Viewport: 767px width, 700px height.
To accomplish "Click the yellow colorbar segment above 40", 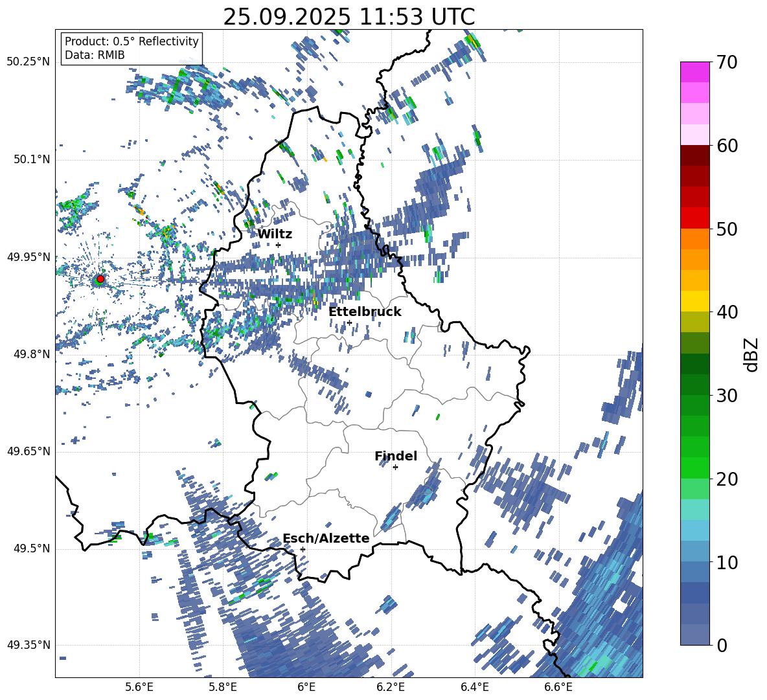I will click(694, 301).
